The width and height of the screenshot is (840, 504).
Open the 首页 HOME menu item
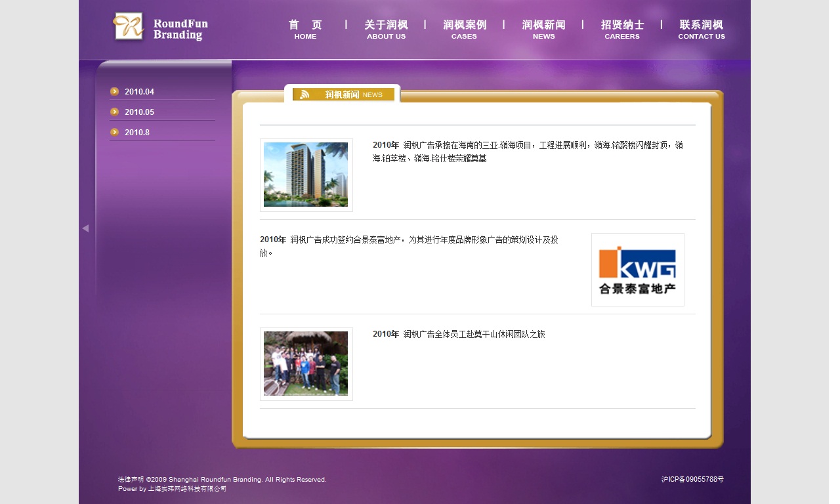coord(305,30)
